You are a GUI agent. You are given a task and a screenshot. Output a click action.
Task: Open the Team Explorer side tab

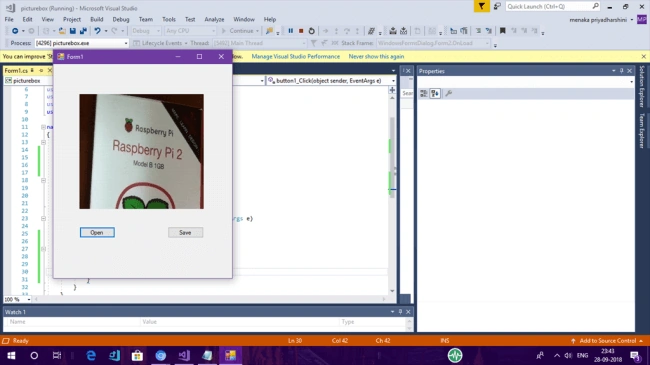point(642,131)
